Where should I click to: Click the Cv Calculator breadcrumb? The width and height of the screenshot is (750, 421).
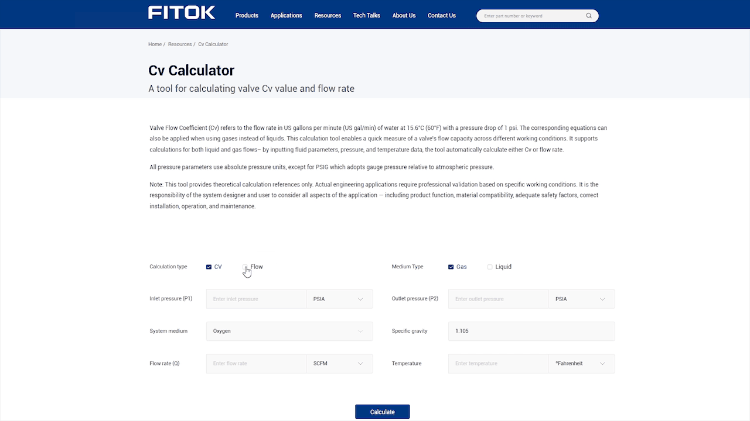(x=213, y=44)
